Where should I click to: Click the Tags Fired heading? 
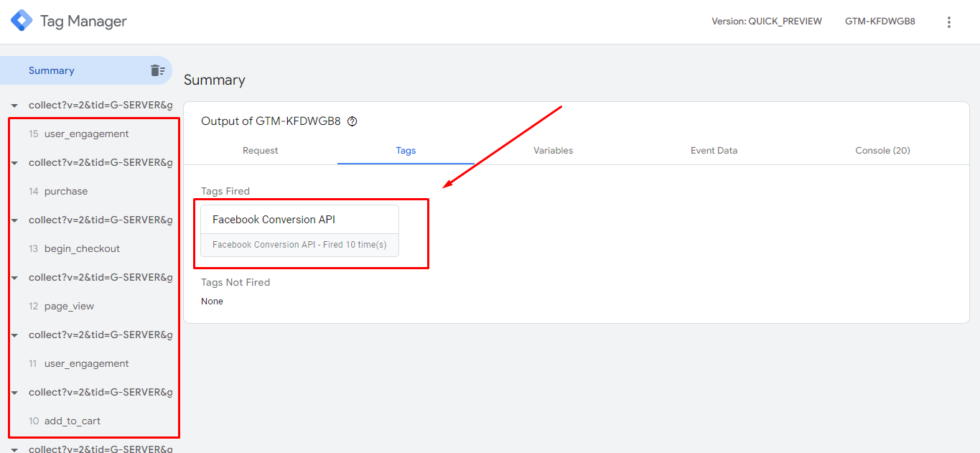pos(225,191)
